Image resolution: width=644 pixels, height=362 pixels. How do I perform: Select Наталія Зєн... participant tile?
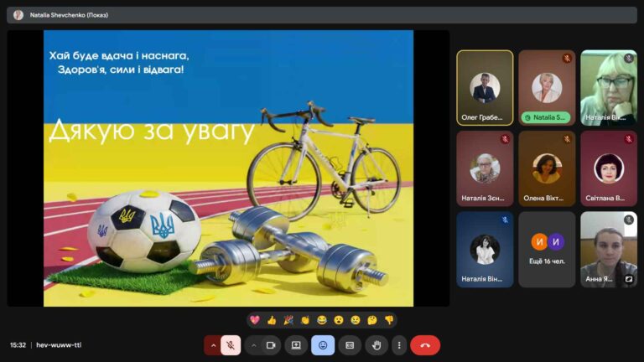[x=485, y=168]
